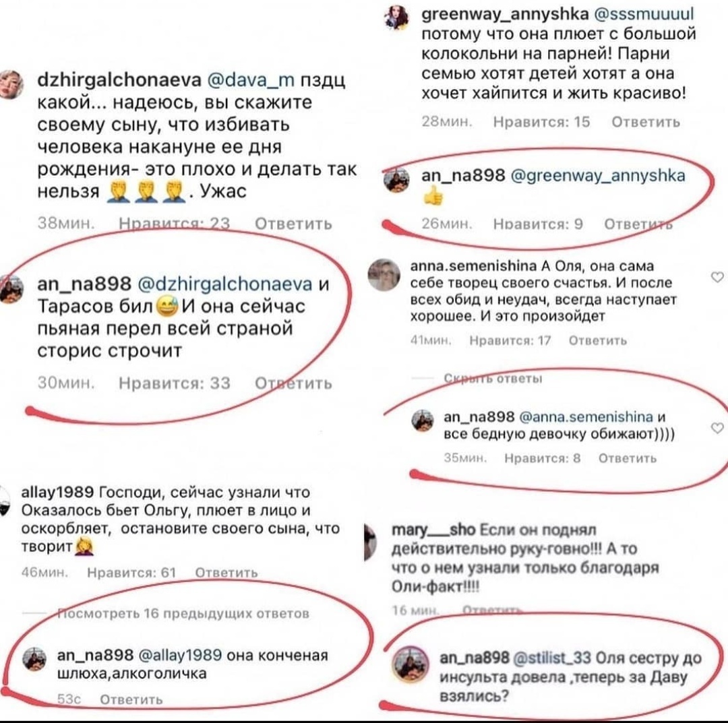
Task: Reply to dzhirgalchonaeva's comment via Ответить
Action: tap(293, 224)
